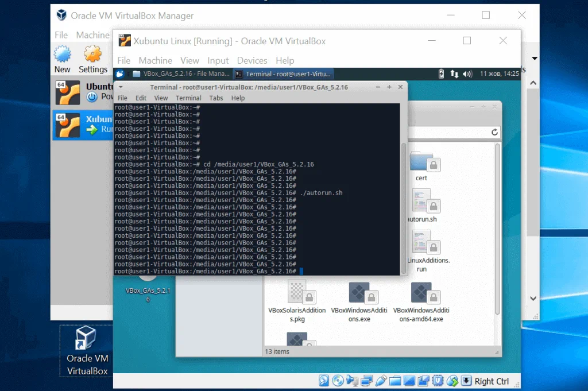Open the Tabs menu in terminal

216,98
